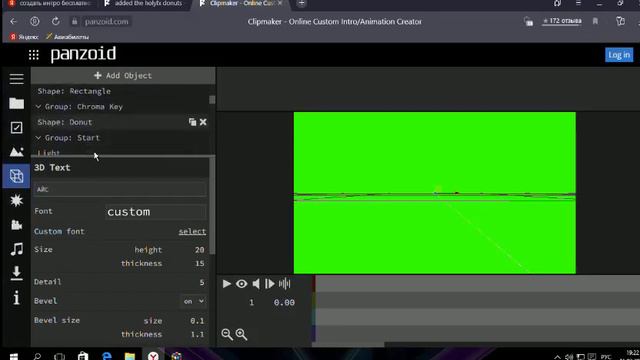Toggle the audio waveform display
The width and height of the screenshot is (640, 360).
[284, 284]
